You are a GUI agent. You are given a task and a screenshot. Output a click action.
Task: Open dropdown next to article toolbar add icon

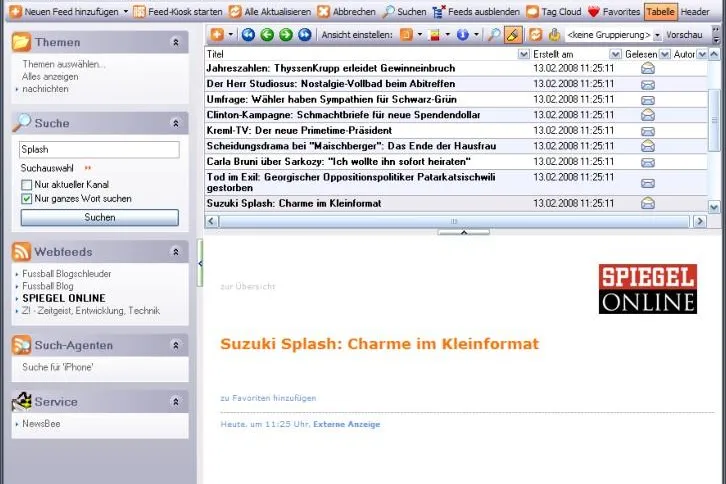[x=231, y=34]
